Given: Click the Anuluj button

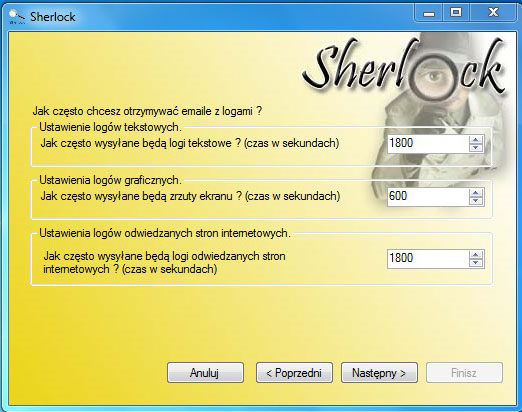Looking at the screenshot, I should [205, 373].
